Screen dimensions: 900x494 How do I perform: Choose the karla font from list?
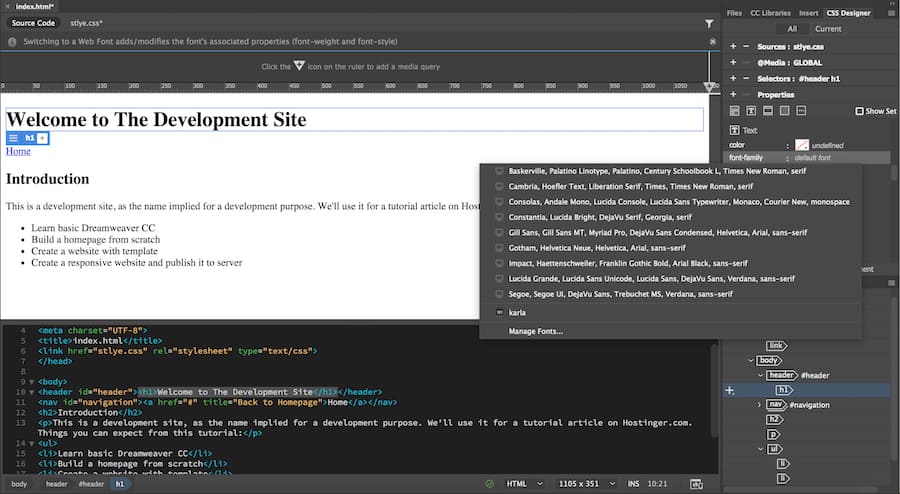click(517, 313)
